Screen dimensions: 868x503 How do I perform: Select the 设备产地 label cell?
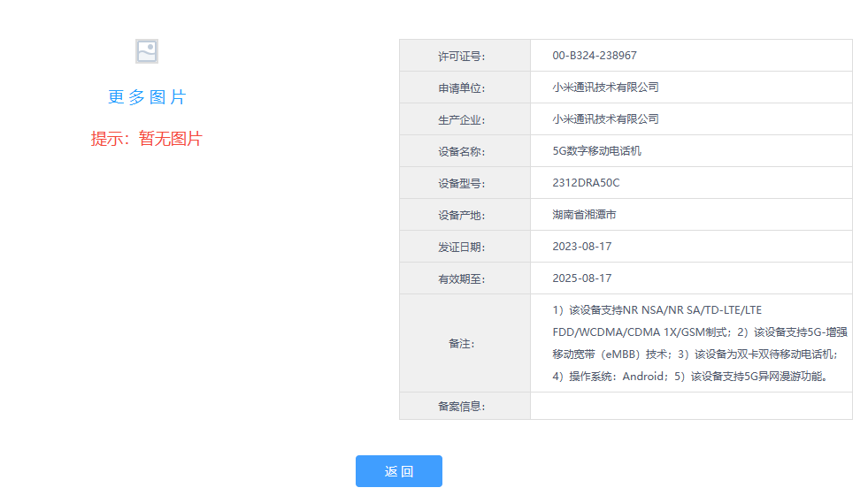click(465, 215)
